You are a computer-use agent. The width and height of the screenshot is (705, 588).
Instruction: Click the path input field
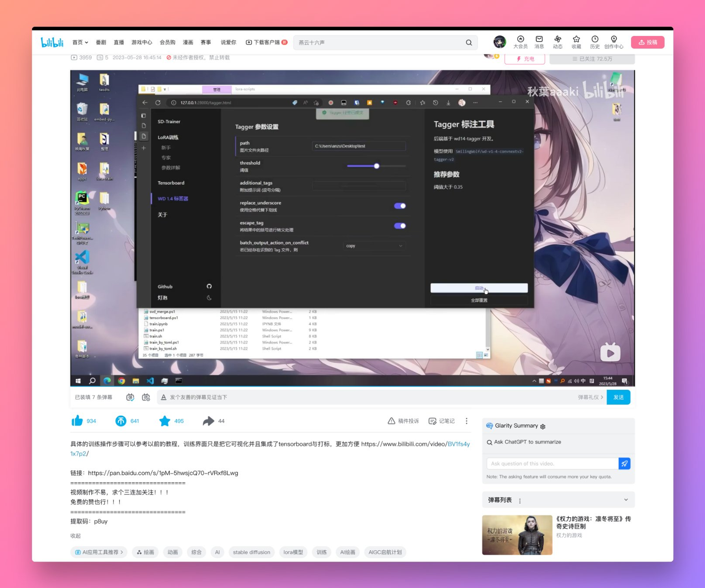[359, 146]
